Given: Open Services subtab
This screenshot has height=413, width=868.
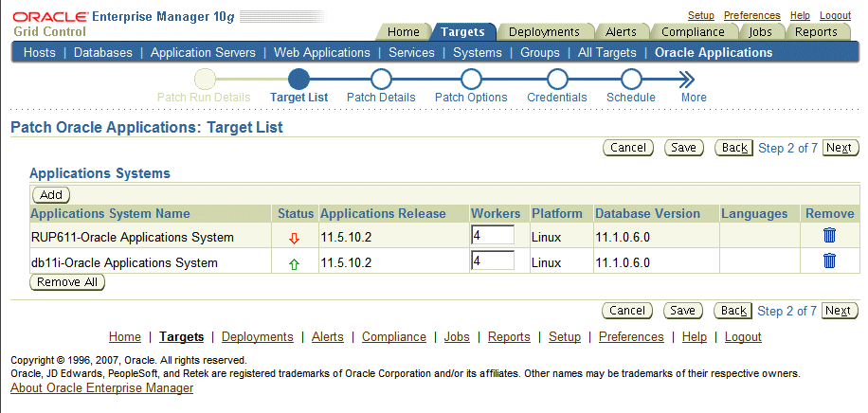Looking at the screenshot, I should 411,53.
